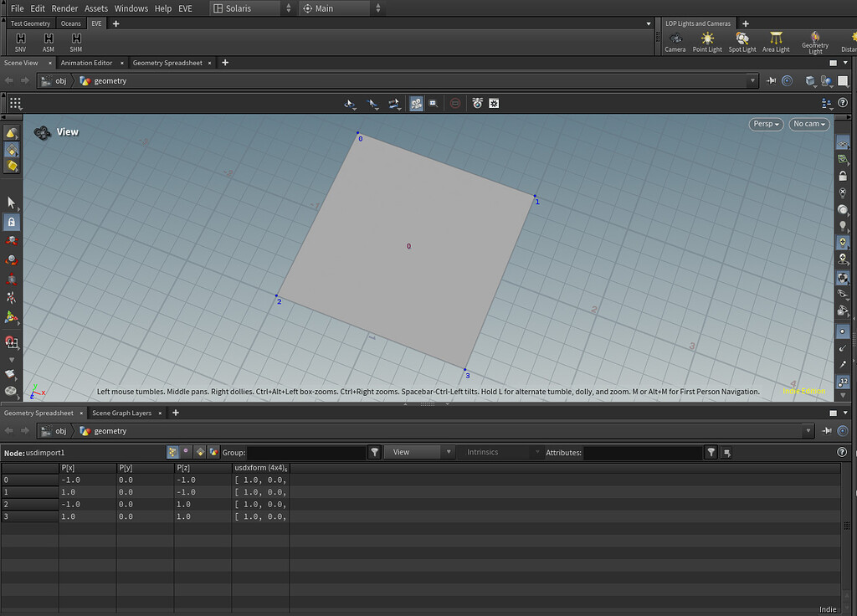Switch to the Animation Editor tab
Screen dimensions: 857x616
[x=86, y=63]
